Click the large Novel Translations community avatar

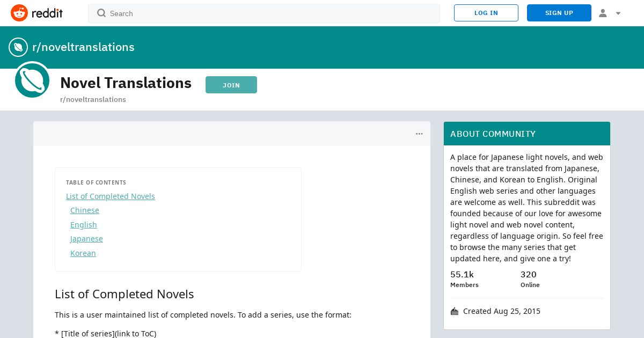(x=32, y=80)
